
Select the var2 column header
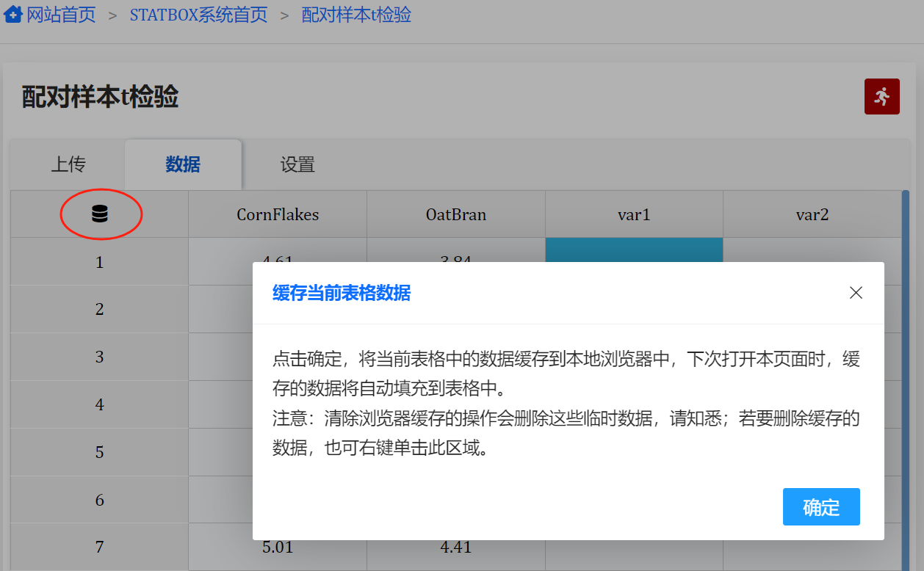pos(812,214)
